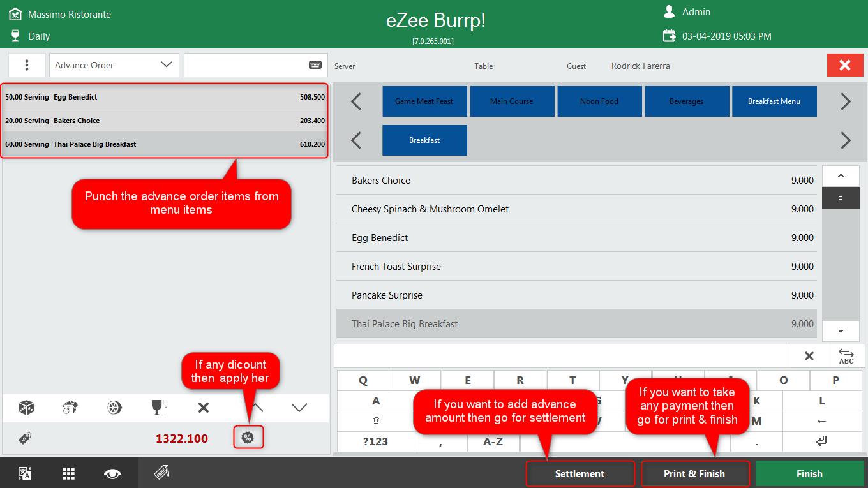Toggle the ABC swap keyboard icon
The image size is (868, 488).
coord(846,356)
